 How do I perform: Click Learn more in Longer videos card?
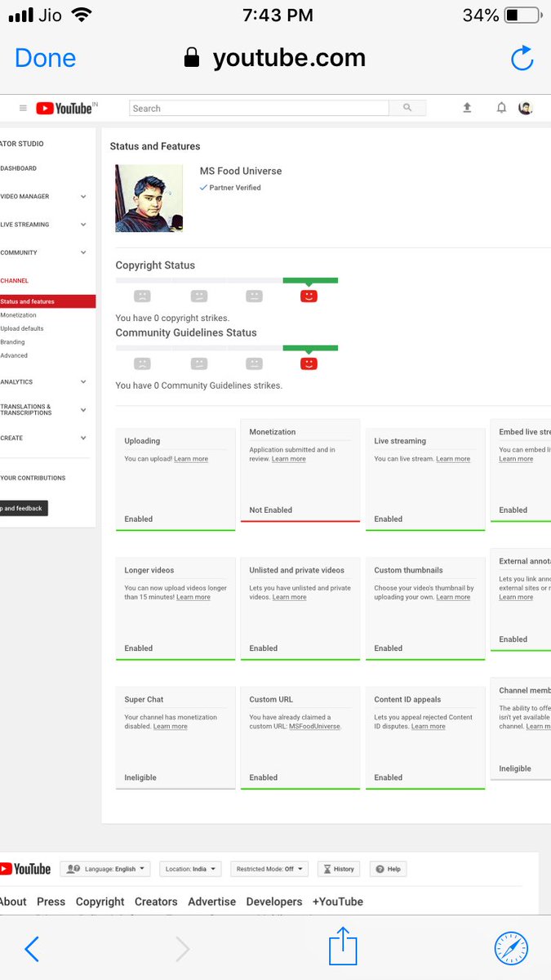click(193, 597)
